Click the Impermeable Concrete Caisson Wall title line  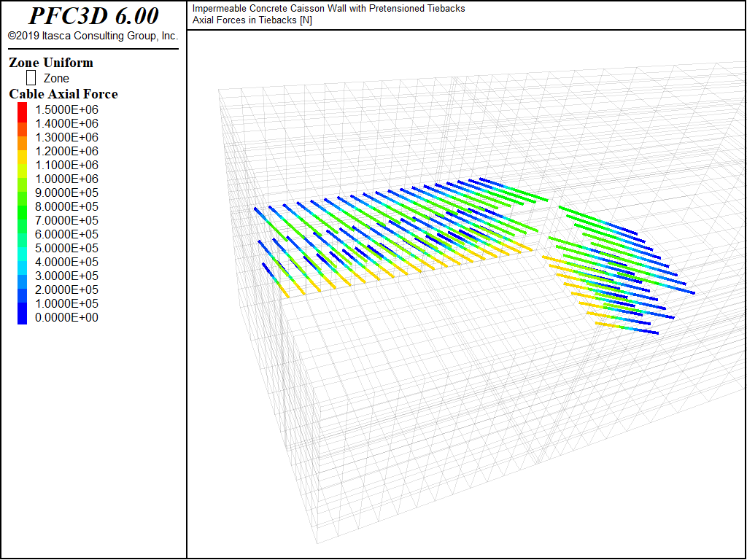point(329,9)
